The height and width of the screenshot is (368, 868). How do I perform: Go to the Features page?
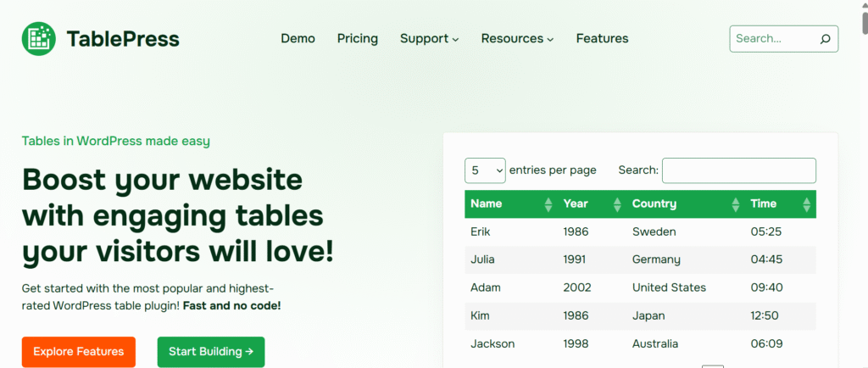[x=603, y=39]
